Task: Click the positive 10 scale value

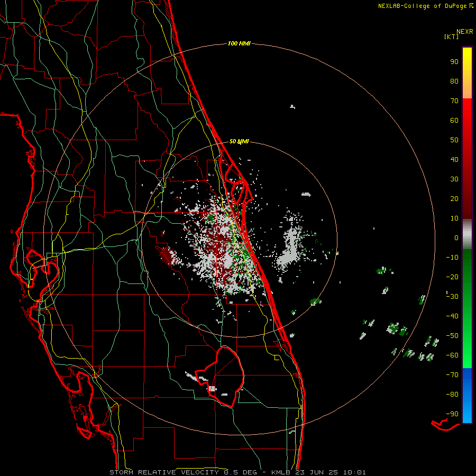Action: coord(454,218)
